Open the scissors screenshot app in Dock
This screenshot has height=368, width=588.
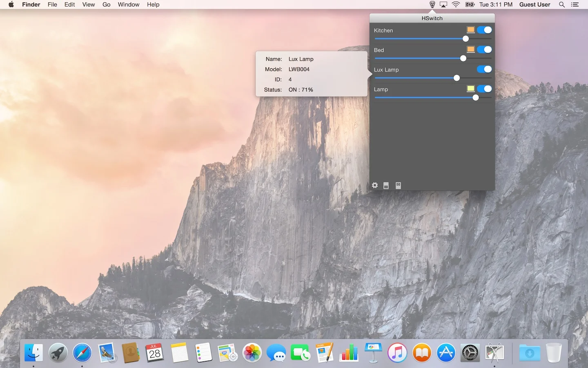[494, 352]
